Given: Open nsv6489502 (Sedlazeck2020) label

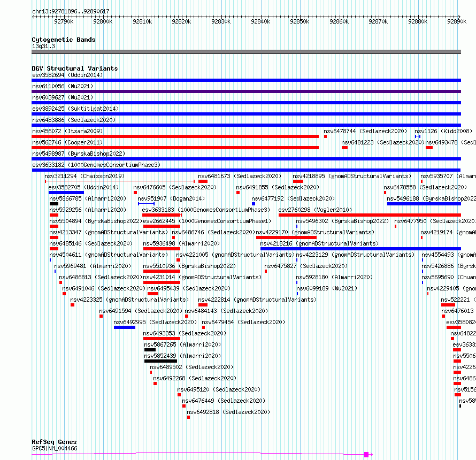Looking at the screenshot, I should coord(191,367).
